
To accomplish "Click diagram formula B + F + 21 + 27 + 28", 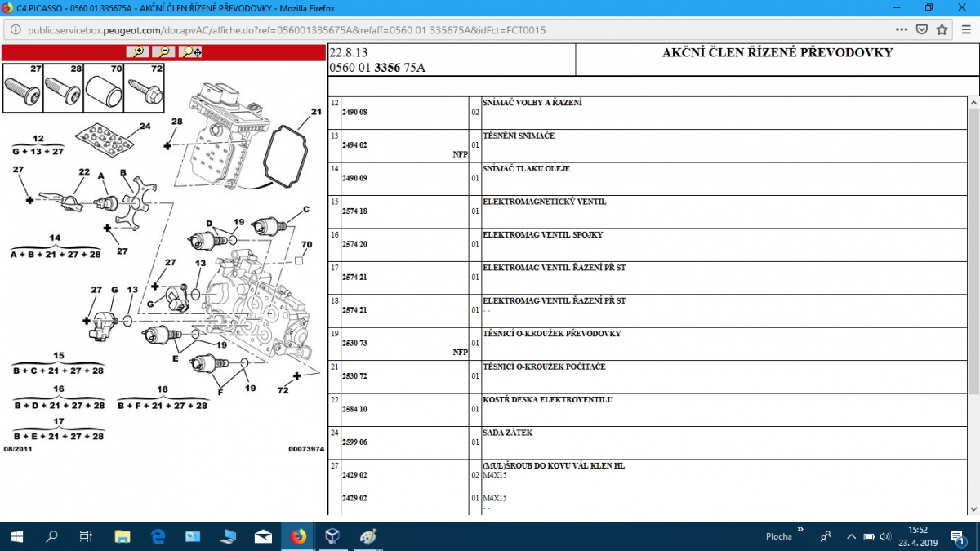I will point(163,405).
